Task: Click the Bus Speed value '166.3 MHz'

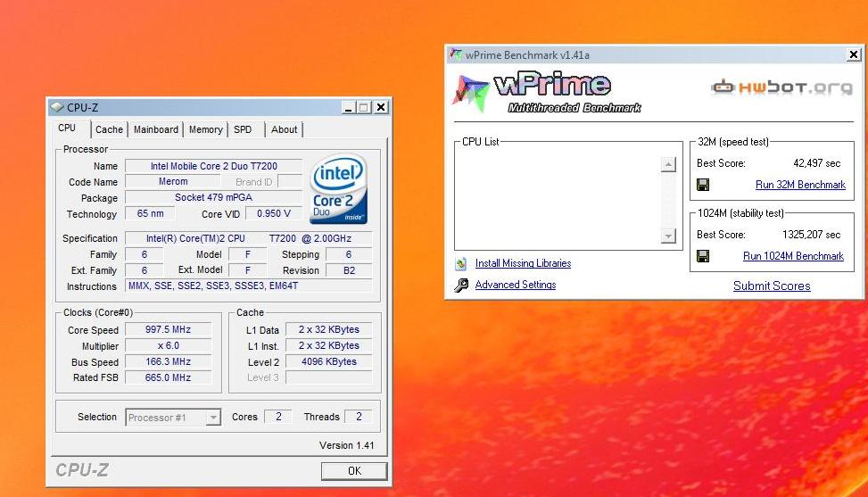Action: [x=168, y=362]
